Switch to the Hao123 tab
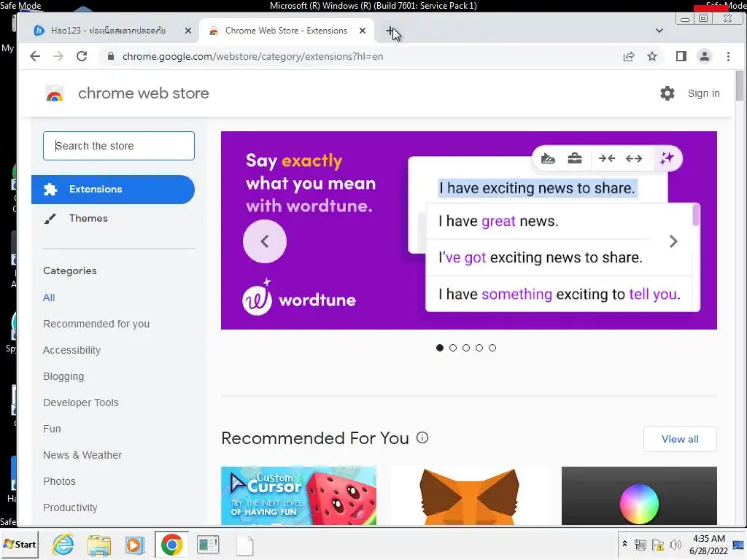Screen dimensions: 747x560 [x=109, y=31]
